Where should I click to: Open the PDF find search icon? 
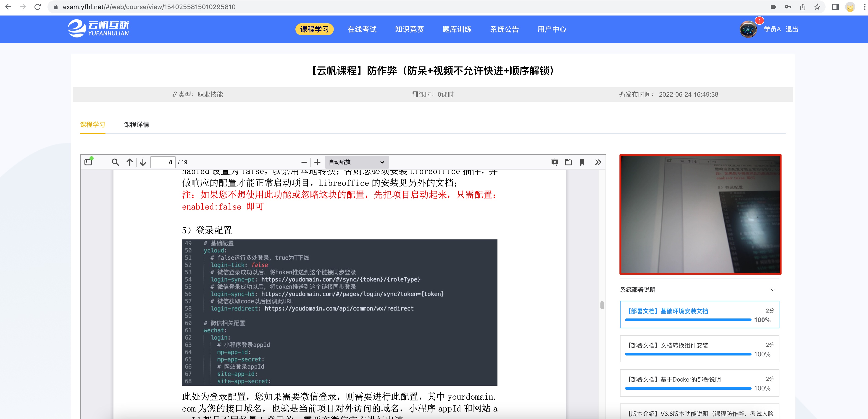tap(115, 162)
